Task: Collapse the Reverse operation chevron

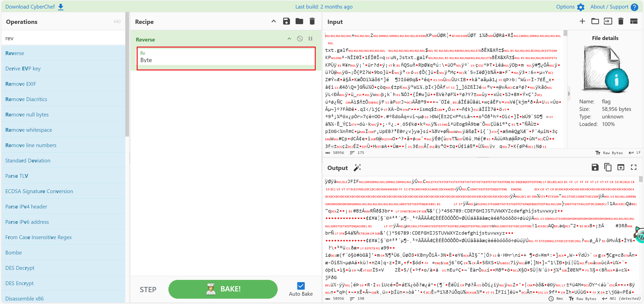Action: [289, 39]
